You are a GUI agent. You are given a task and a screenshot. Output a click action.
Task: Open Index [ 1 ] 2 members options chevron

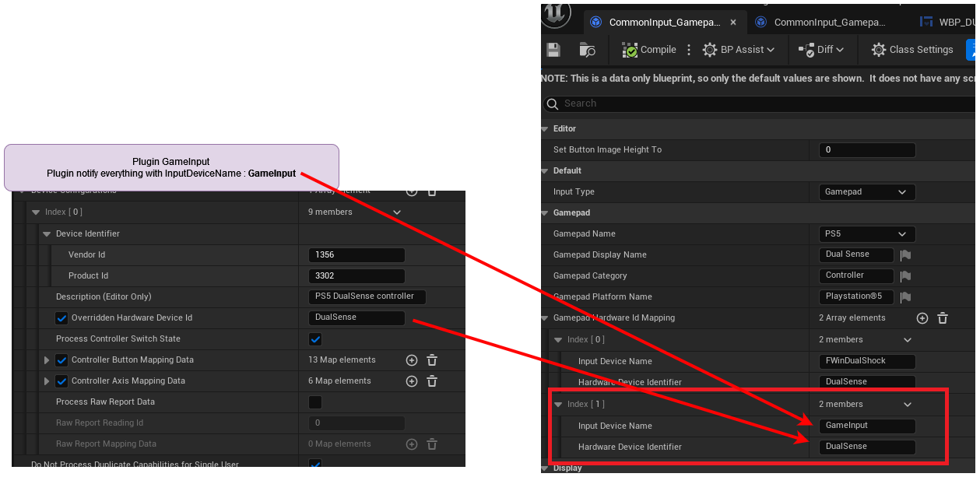pyautogui.click(x=908, y=405)
